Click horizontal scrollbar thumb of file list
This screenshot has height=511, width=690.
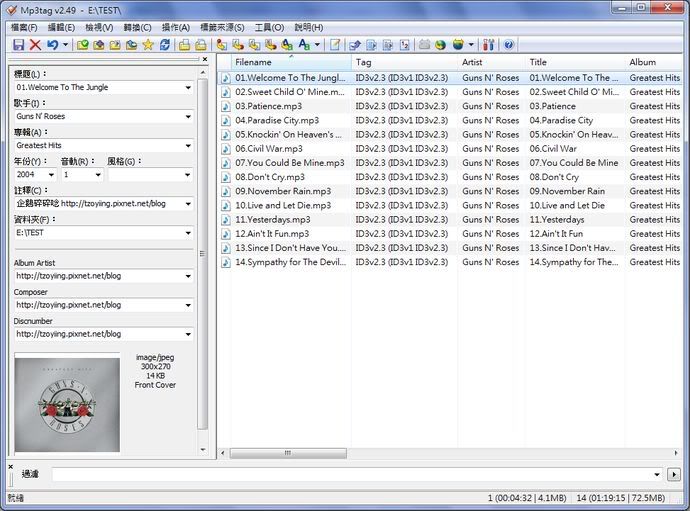[288, 453]
